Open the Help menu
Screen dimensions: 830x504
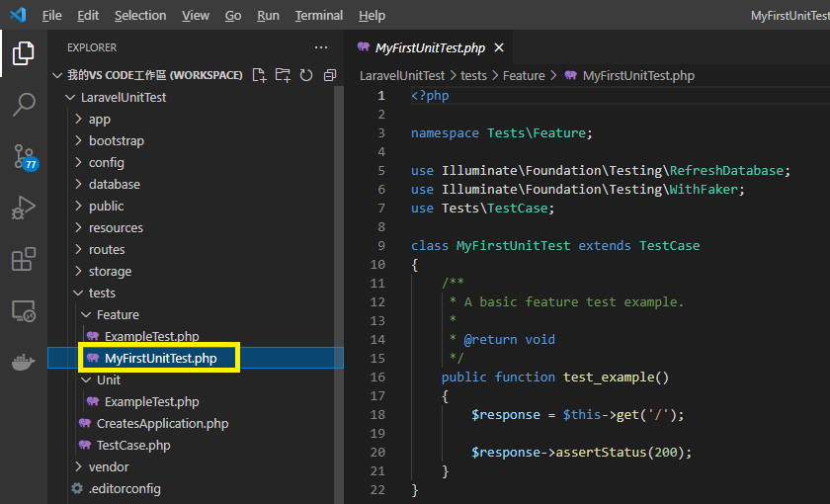pos(372,16)
